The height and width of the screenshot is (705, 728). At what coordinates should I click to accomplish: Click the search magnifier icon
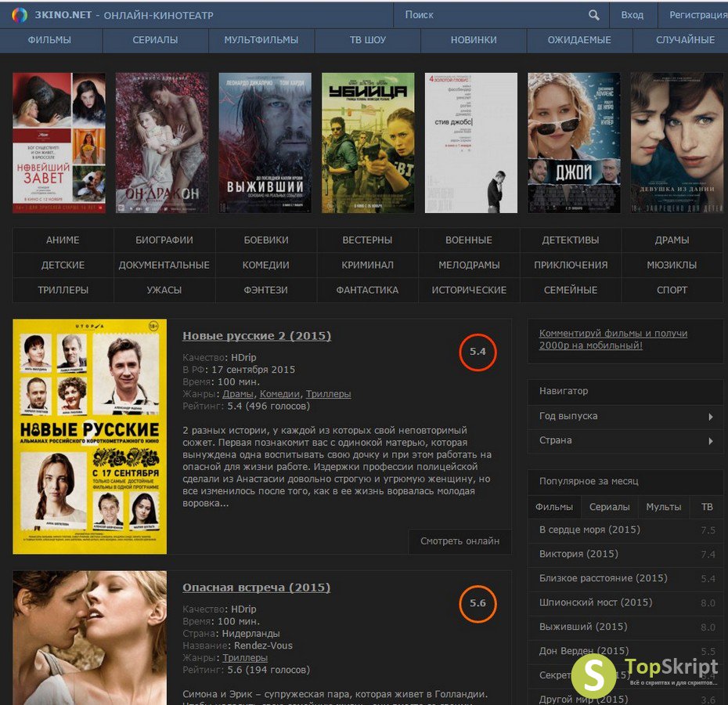coord(594,16)
